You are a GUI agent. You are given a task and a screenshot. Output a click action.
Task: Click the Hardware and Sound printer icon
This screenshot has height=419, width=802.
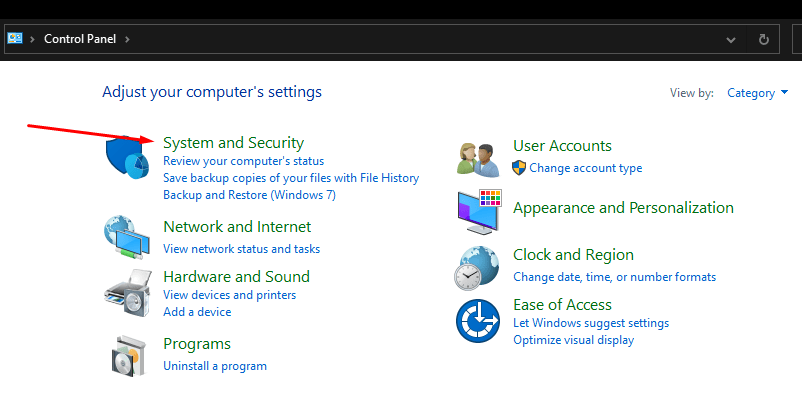[x=128, y=292]
